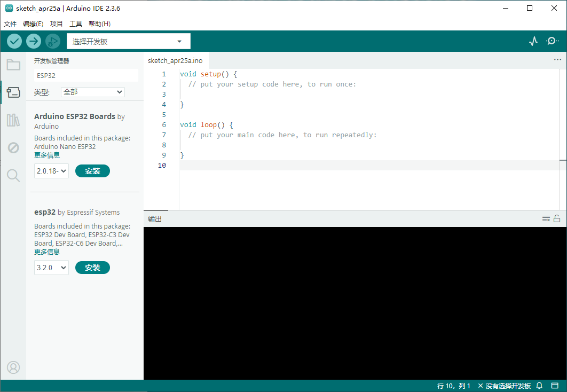Viewport: 567px width, 392px height.
Task: Open the 编辑(E) menu
Action: click(33, 24)
